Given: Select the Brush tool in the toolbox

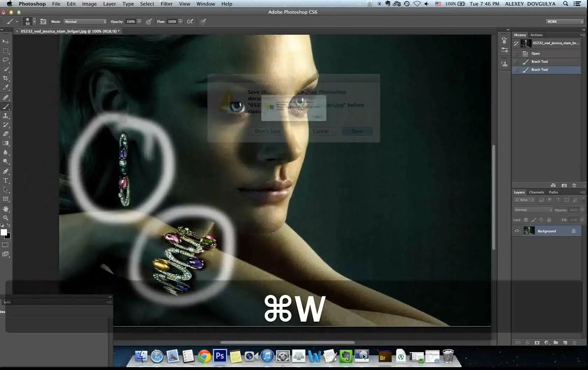Looking at the screenshot, I should [6, 107].
